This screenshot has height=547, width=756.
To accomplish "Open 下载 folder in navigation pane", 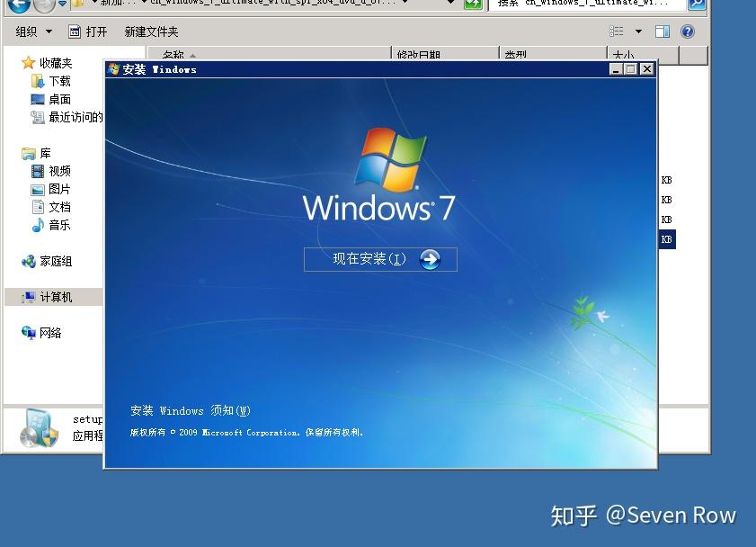I will [x=60, y=81].
